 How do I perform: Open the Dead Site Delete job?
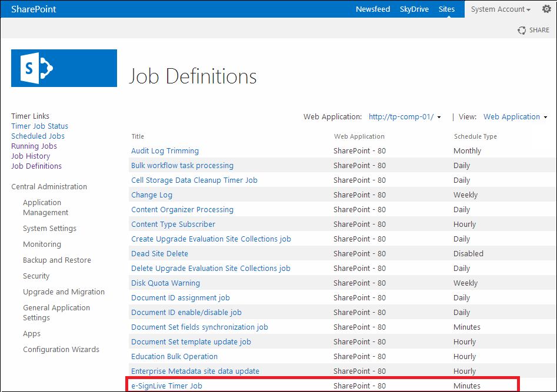click(159, 254)
